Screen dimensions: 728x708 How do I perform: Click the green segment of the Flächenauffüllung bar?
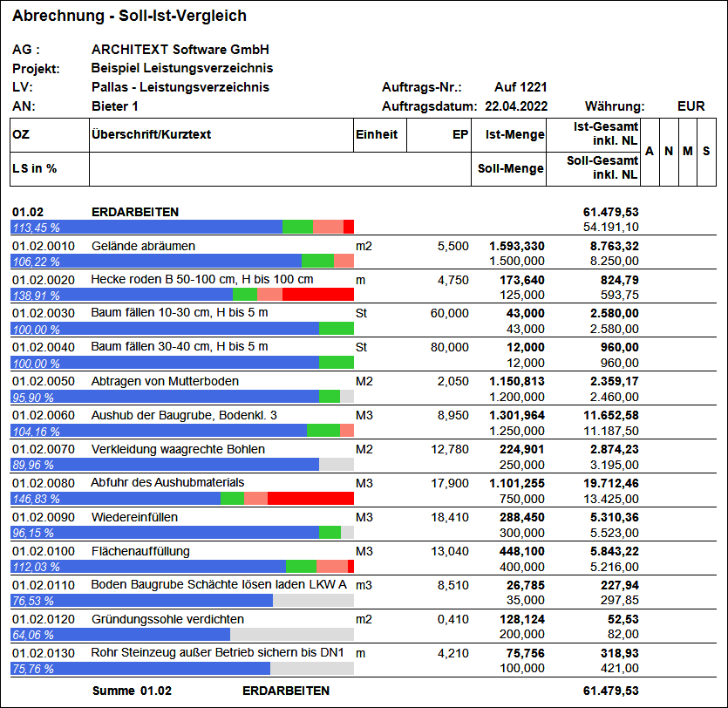301,567
